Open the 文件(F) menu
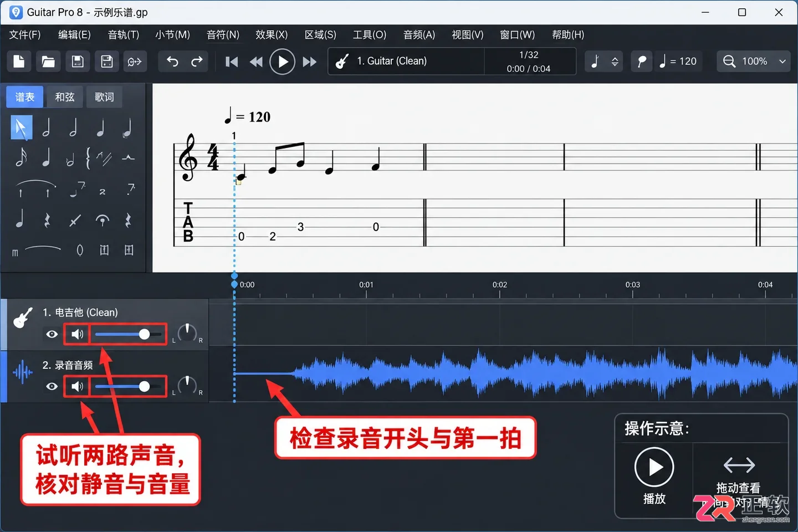Screen dimensions: 798x532 pyautogui.click(x=25, y=34)
